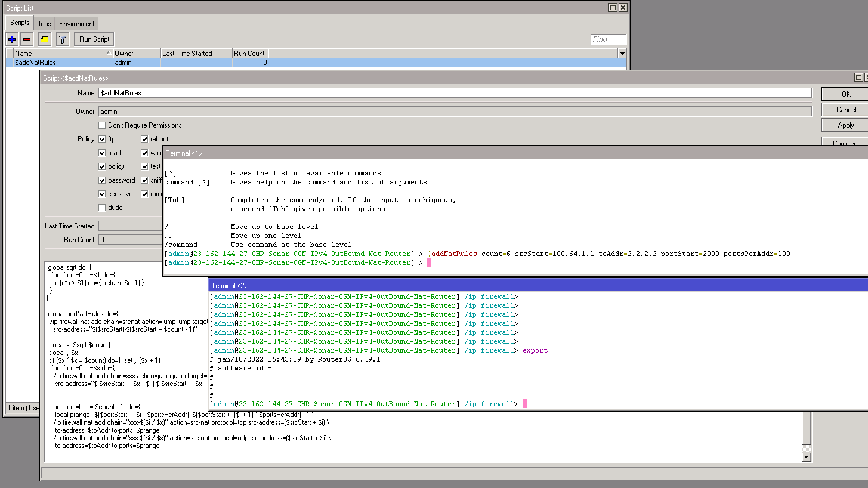Maximize the Script List window
Screen dimensions: 868x488
point(613,8)
